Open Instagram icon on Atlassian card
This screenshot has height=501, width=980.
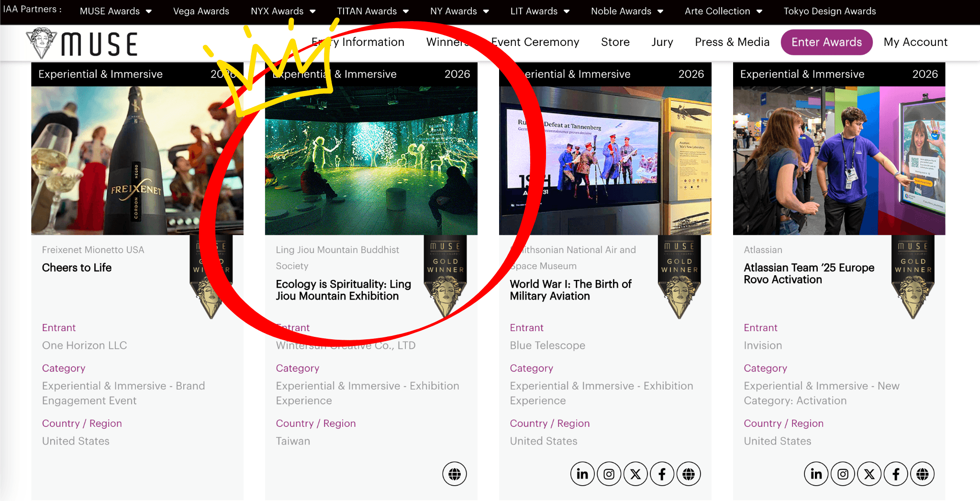843,474
